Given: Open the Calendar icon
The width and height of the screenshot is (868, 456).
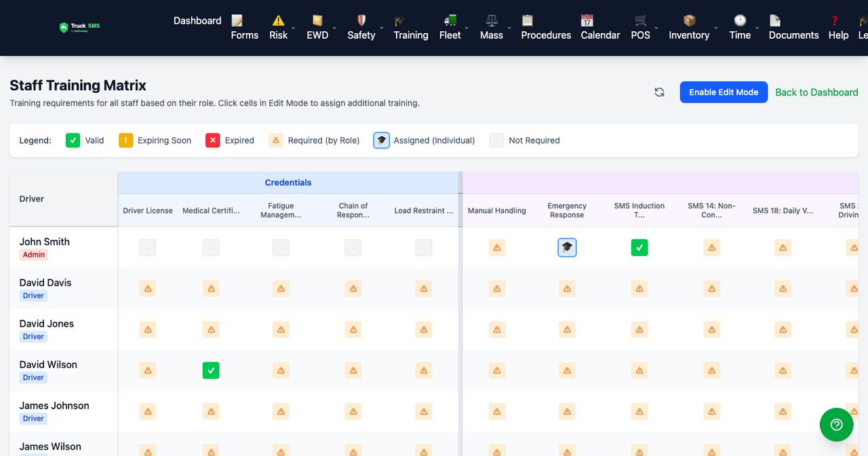Looking at the screenshot, I should point(587,20).
